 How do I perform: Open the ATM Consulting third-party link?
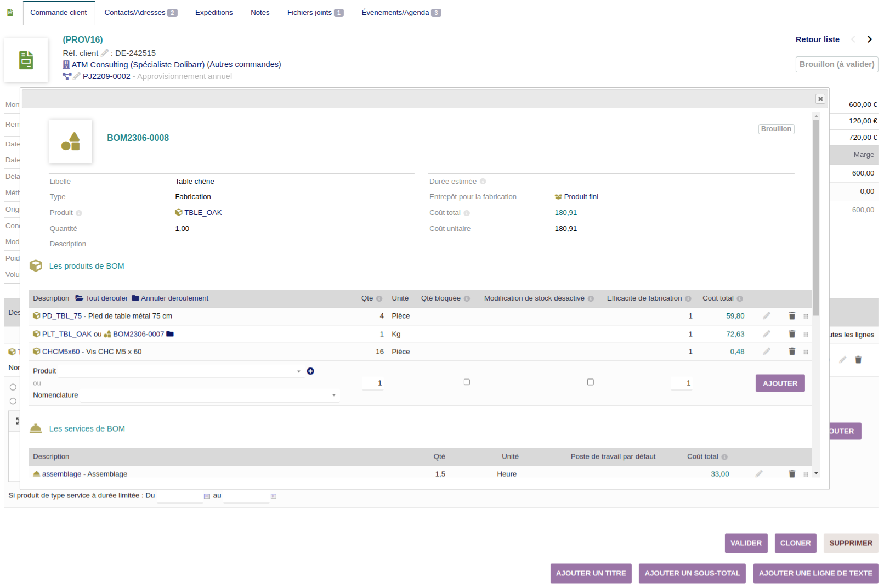tap(134, 65)
